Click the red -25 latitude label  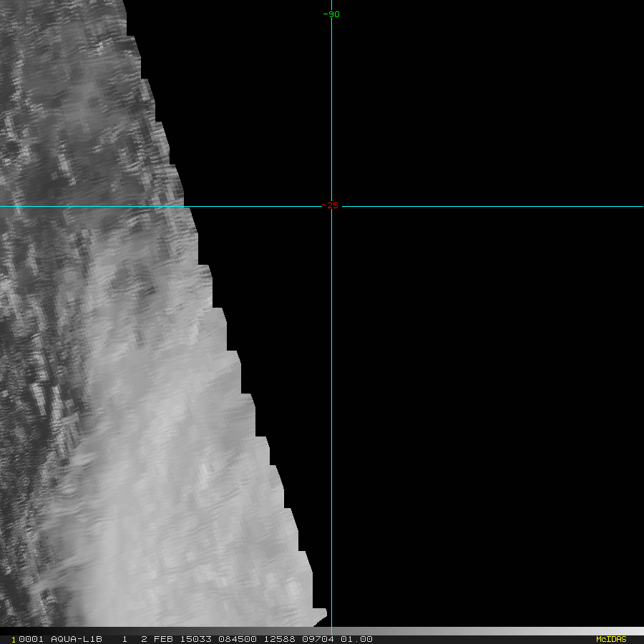[x=331, y=206]
